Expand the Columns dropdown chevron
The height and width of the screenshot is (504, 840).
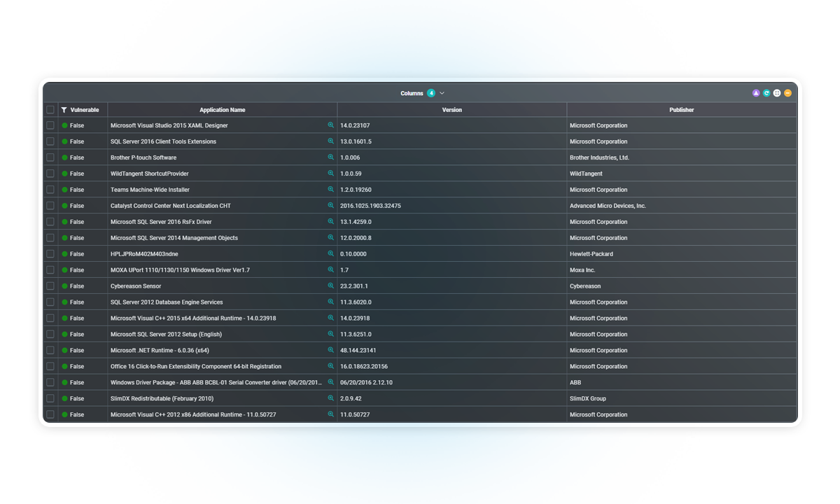(442, 93)
